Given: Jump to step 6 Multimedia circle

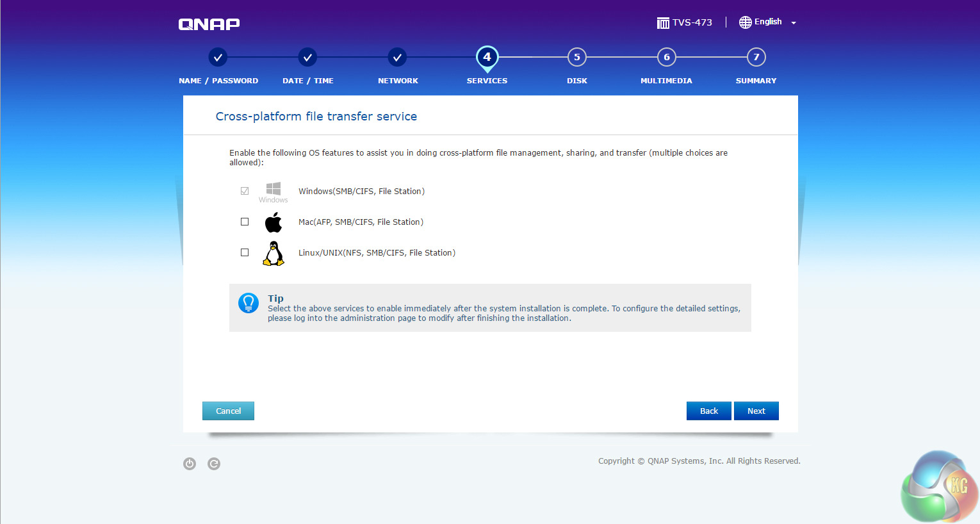Looking at the screenshot, I should 666,57.
